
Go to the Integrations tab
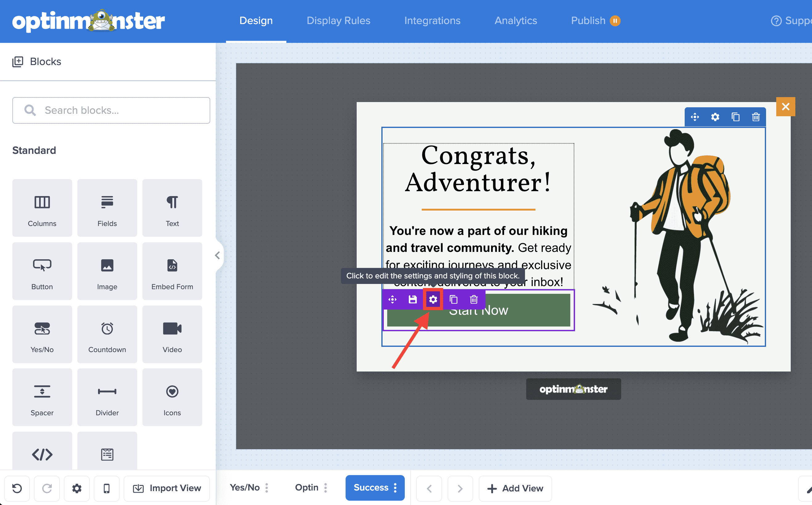432,21
